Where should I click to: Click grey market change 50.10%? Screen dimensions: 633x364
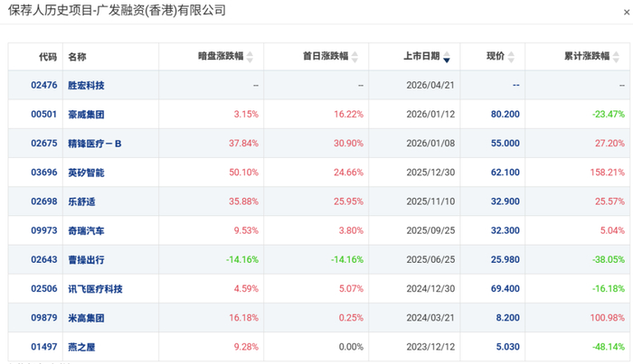[x=243, y=173]
